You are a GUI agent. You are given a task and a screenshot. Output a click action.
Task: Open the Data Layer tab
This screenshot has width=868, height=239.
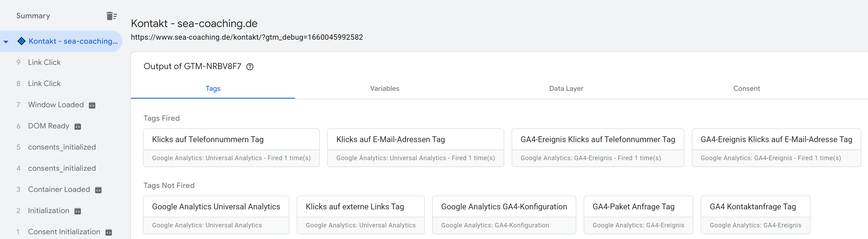pyautogui.click(x=566, y=88)
